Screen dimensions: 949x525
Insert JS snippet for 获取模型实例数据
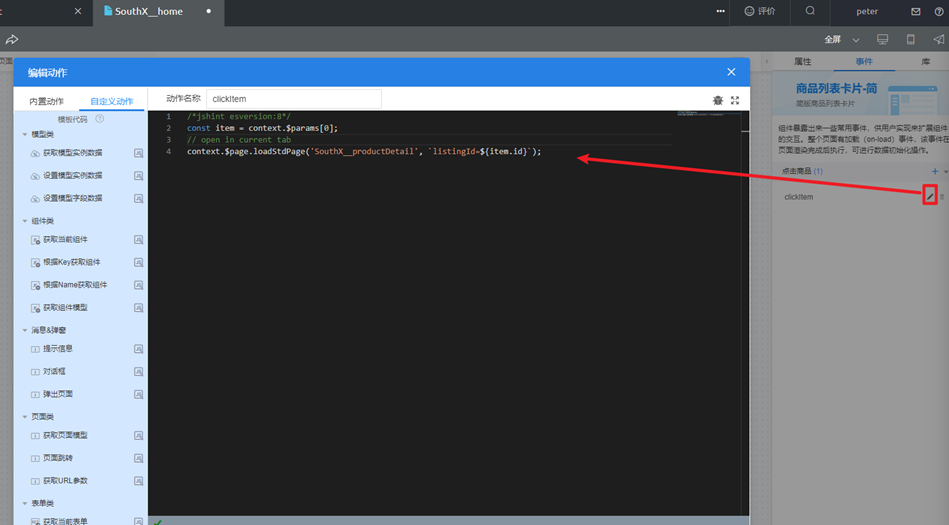(139, 153)
